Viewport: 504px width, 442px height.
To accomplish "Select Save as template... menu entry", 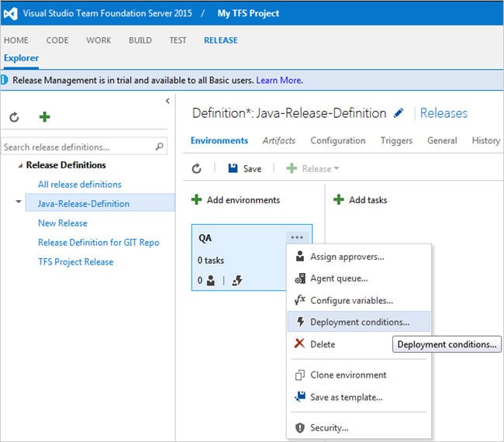I will [x=359, y=397].
